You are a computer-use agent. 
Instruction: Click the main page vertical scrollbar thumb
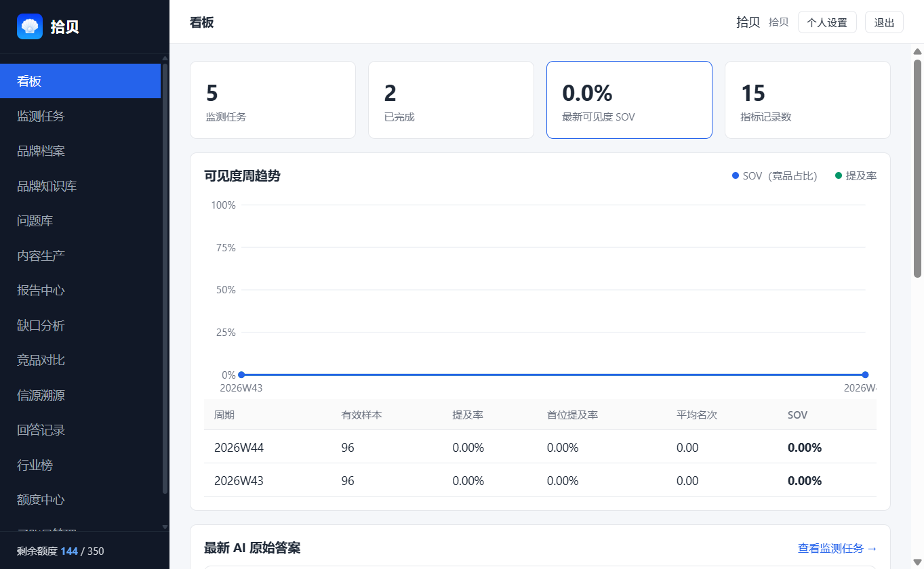point(918,168)
